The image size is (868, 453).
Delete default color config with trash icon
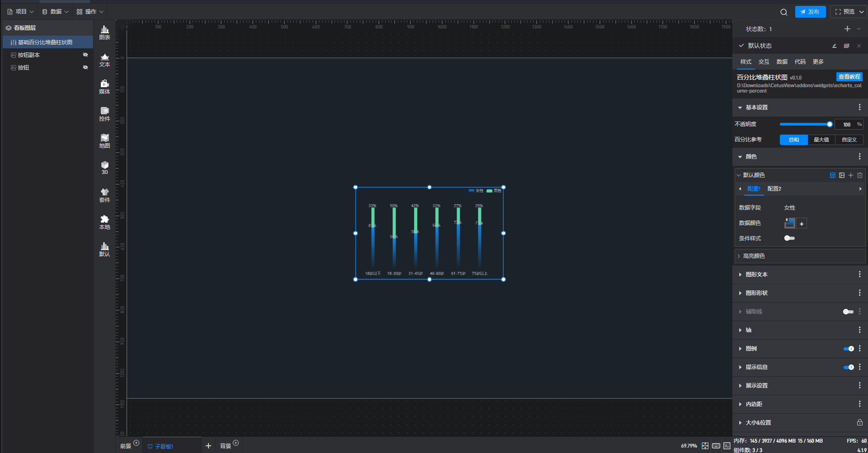[860, 175]
